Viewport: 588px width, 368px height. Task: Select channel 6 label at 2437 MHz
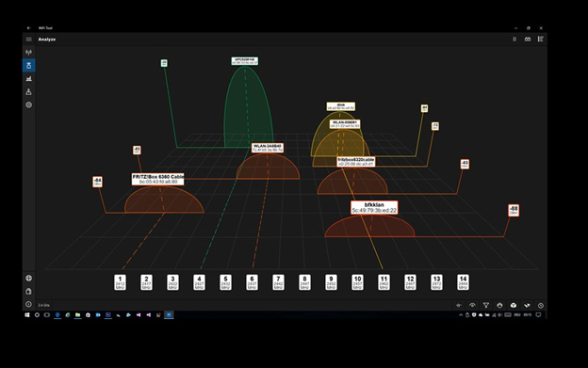coord(252,282)
